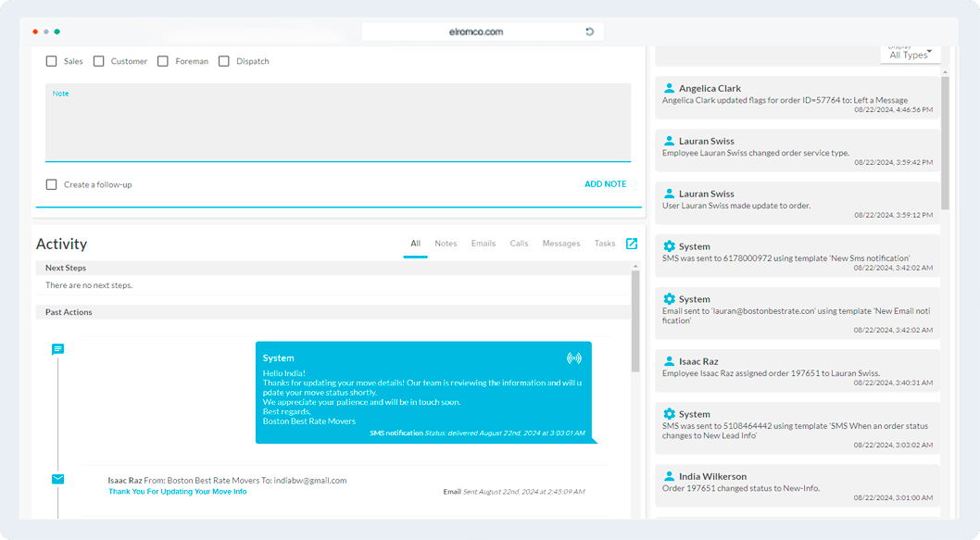The image size is (980, 540).
Task: Click the activity list scrollbar thumb
Action: (635, 321)
